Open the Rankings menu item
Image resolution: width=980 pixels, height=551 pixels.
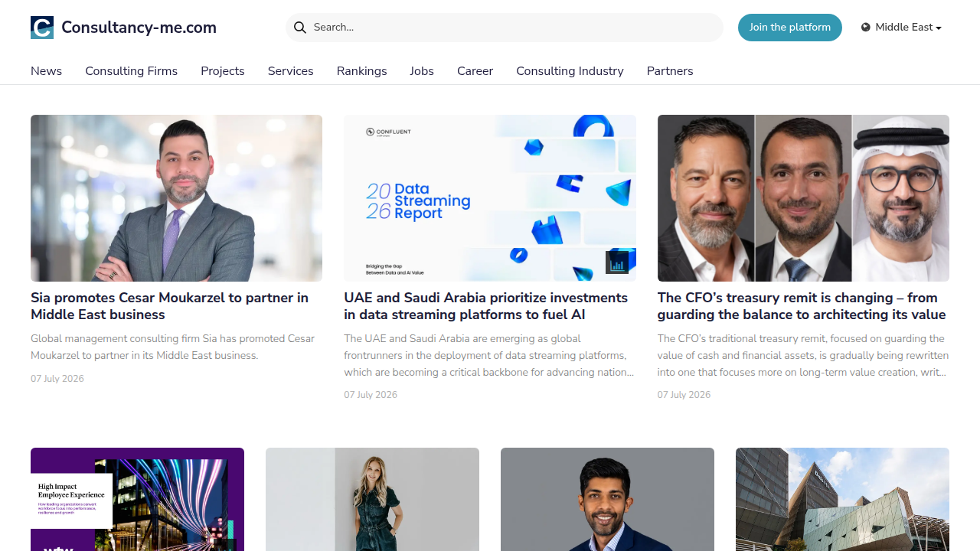[361, 71]
